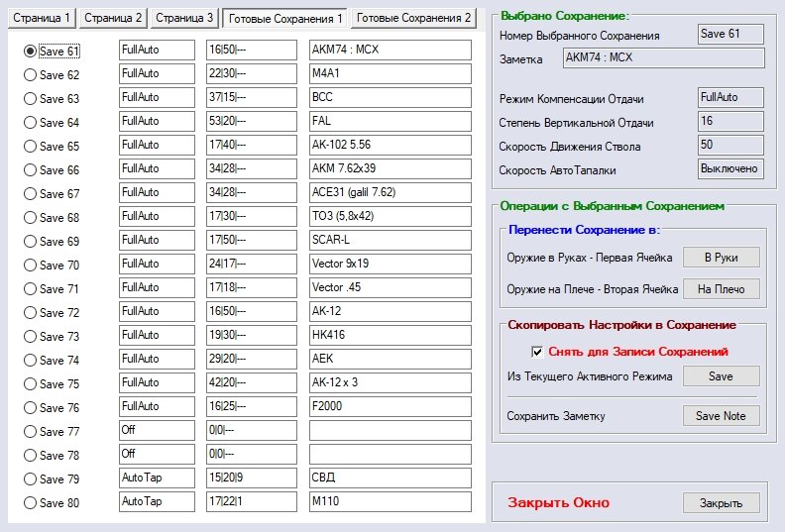Click the AK-12 x 3 note field

tap(391, 382)
